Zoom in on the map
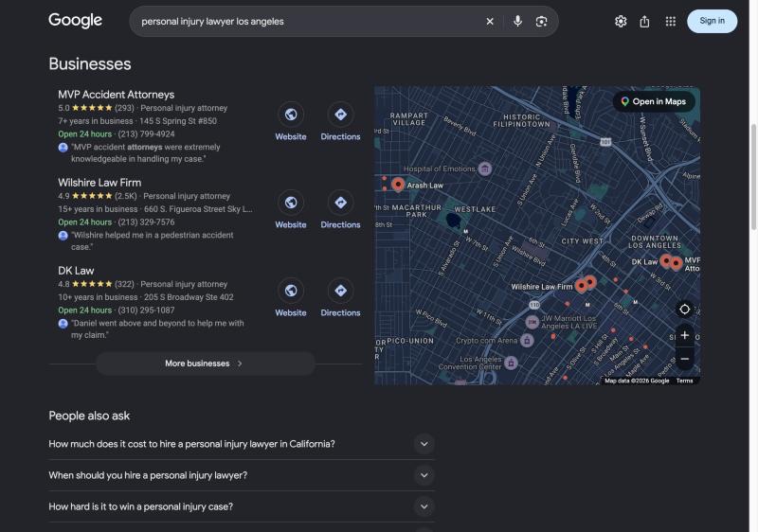Viewport: 758px width, 532px height. [684, 335]
